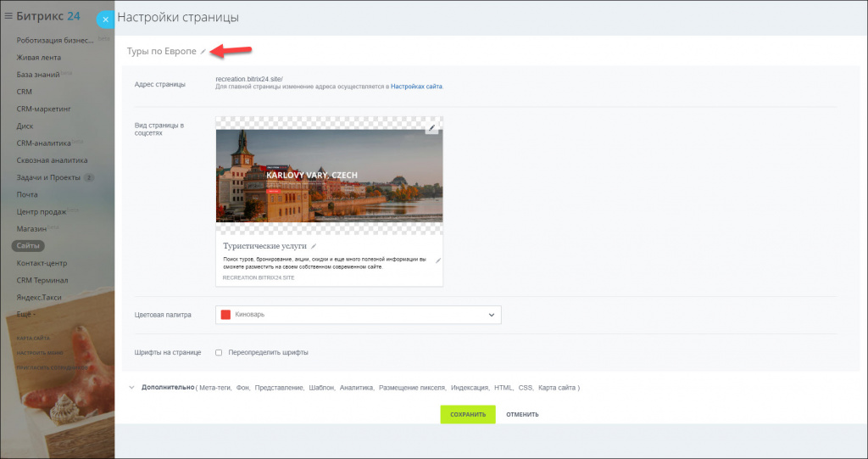Open База знаний in the sidebar
The width and height of the screenshot is (868, 459).
click(38, 75)
